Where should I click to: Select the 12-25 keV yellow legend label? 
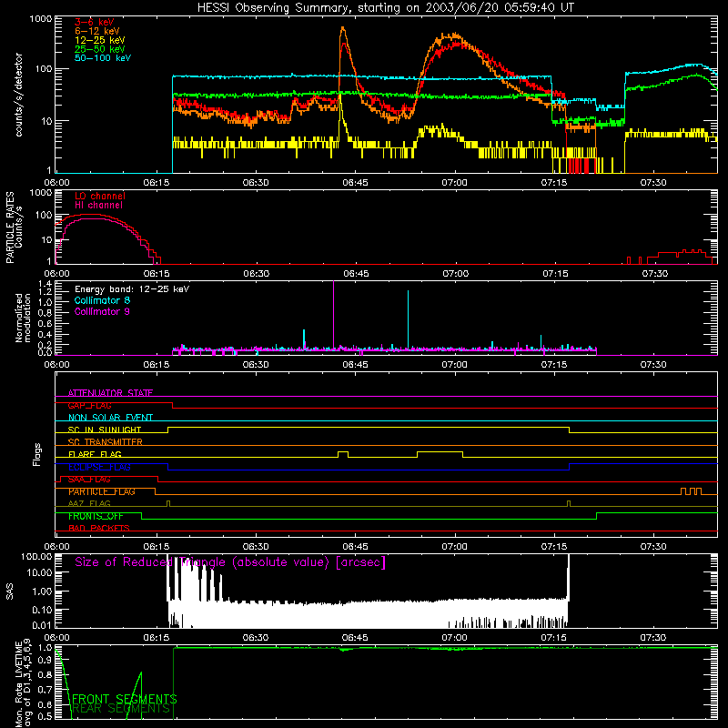click(x=100, y=40)
